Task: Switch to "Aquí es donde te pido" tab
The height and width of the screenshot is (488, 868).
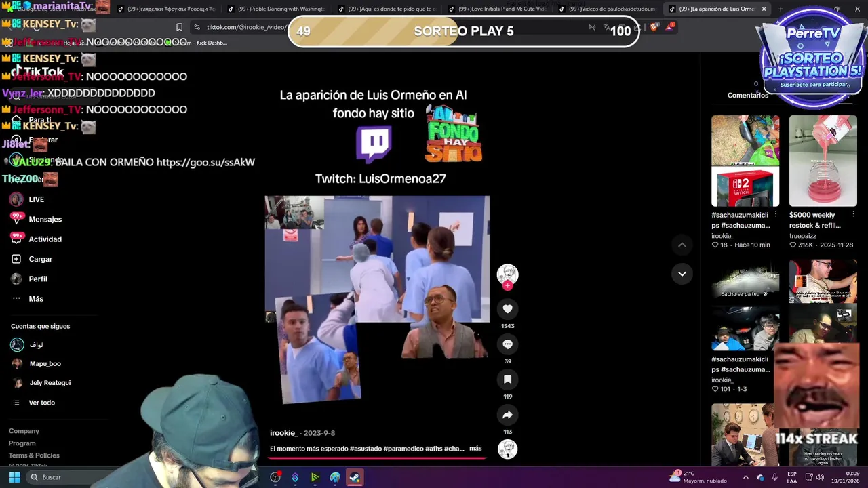Action: point(387,9)
